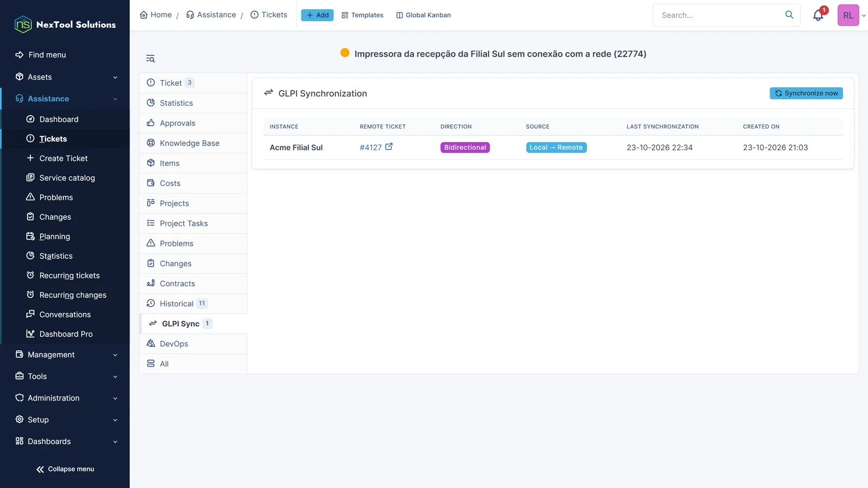This screenshot has height=488, width=868.
Task: Open Global Kanban view
Action: point(424,15)
